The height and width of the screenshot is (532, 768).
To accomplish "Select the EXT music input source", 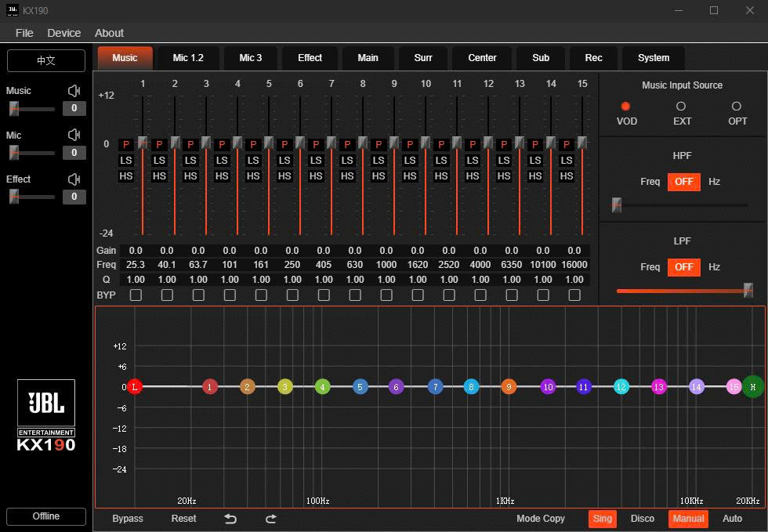I will (681, 107).
